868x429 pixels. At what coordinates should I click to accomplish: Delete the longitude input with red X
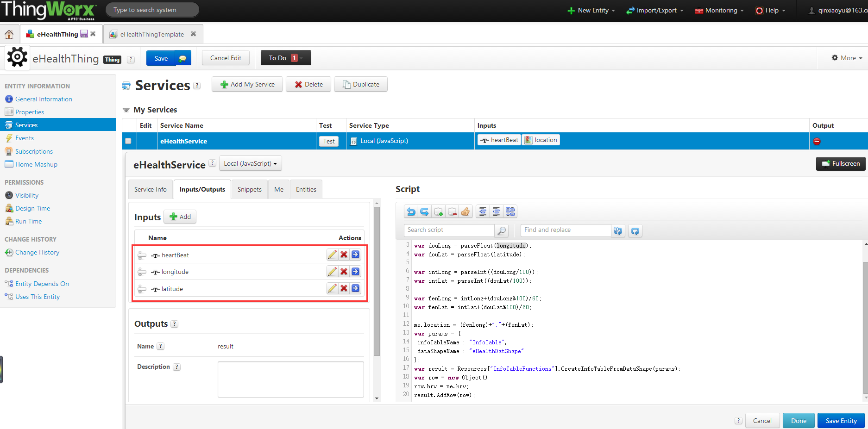pos(344,272)
